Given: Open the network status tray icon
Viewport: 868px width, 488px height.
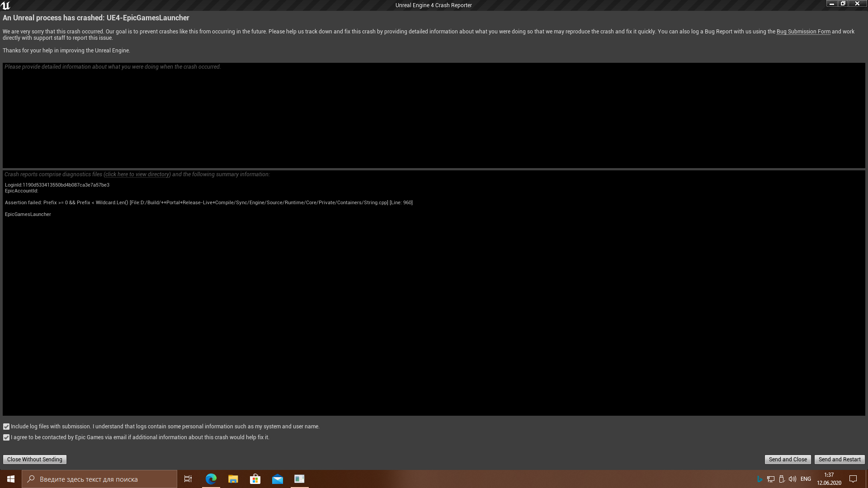Looking at the screenshot, I should click(771, 479).
